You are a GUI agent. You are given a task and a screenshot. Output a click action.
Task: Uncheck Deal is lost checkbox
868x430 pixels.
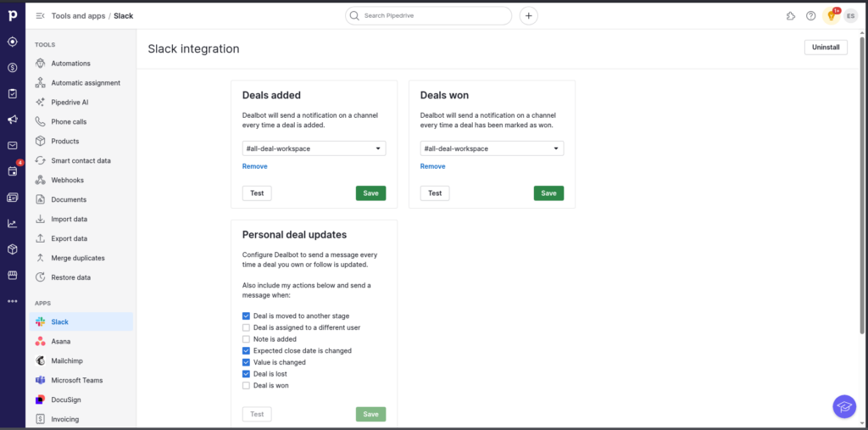[x=247, y=374]
